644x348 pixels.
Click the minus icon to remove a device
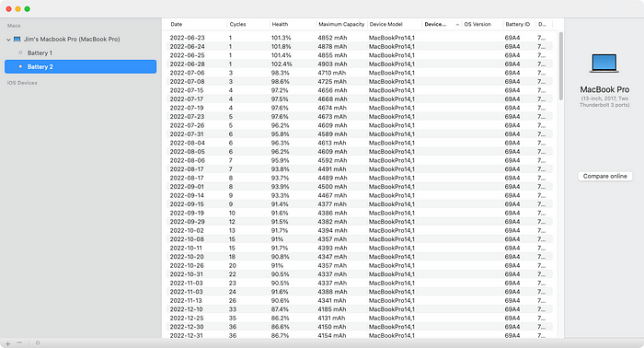[19, 343]
